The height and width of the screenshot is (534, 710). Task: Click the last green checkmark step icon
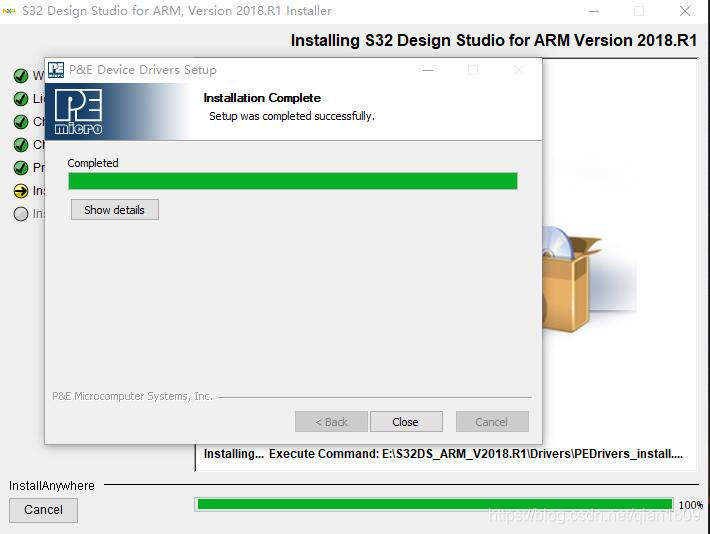(21, 168)
